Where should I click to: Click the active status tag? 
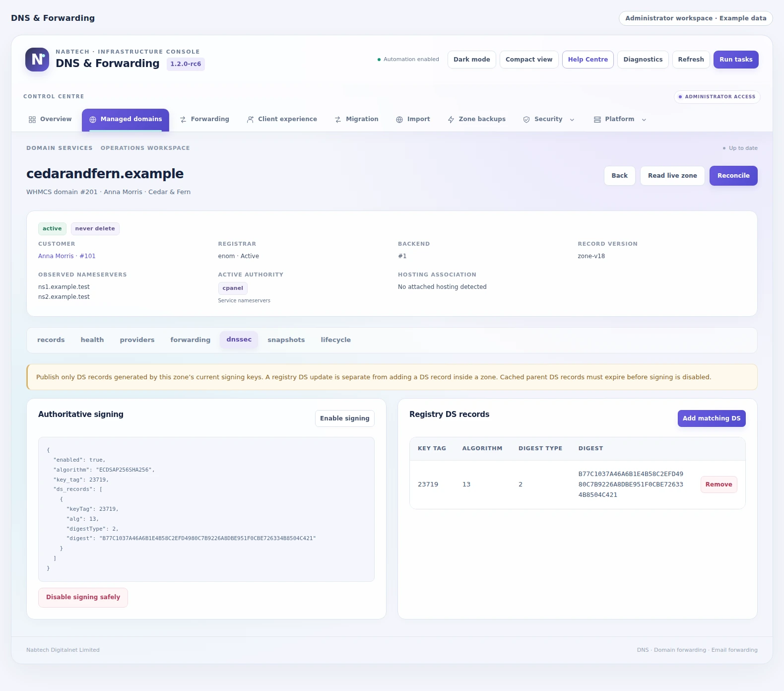pyautogui.click(x=52, y=229)
